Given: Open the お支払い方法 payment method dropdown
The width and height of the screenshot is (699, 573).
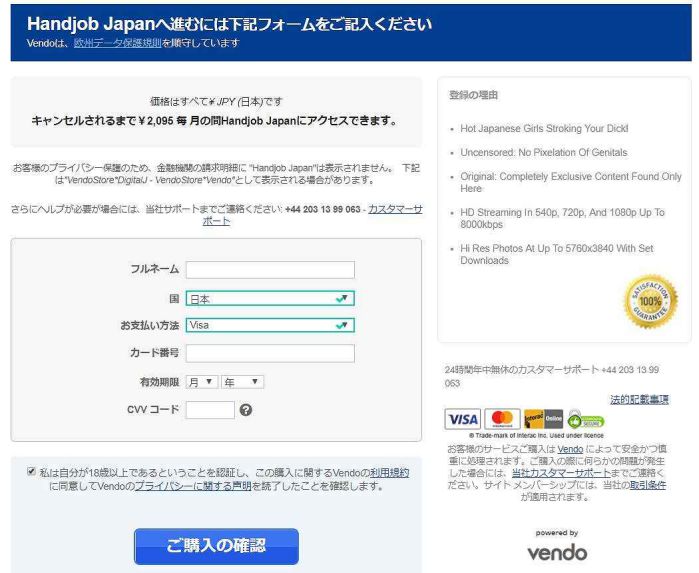Looking at the screenshot, I should (x=270, y=325).
